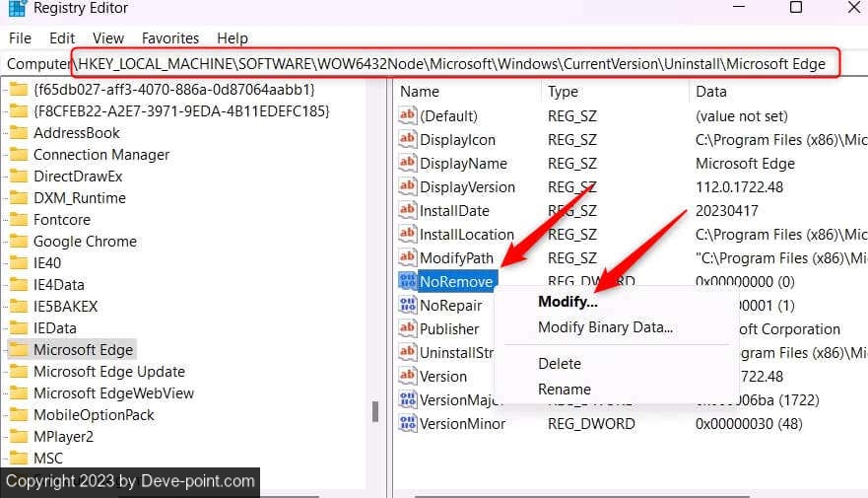This screenshot has width=868, height=498.
Task: Click Modify Binary Data... option
Action: click(605, 327)
